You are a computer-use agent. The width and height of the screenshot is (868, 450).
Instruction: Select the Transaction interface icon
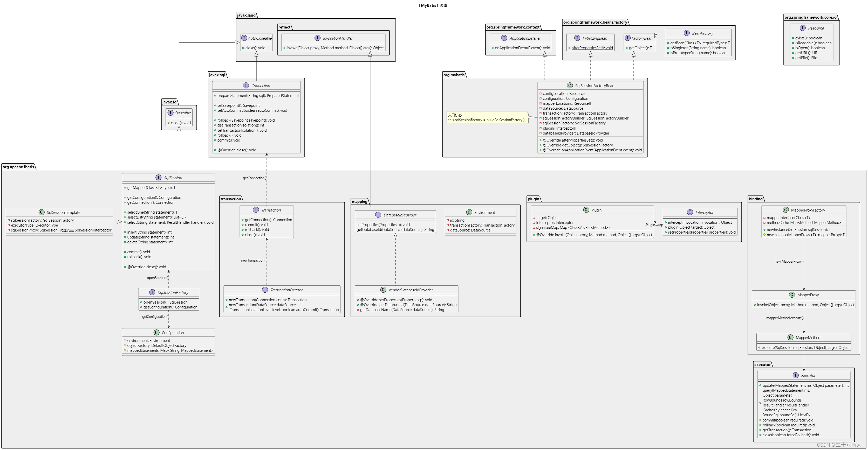pos(256,210)
